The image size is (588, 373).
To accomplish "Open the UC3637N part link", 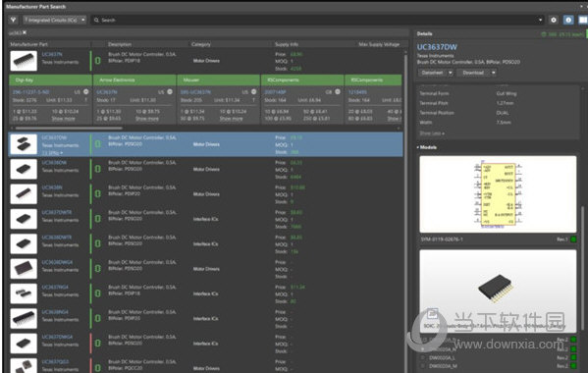I will point(52,54).
